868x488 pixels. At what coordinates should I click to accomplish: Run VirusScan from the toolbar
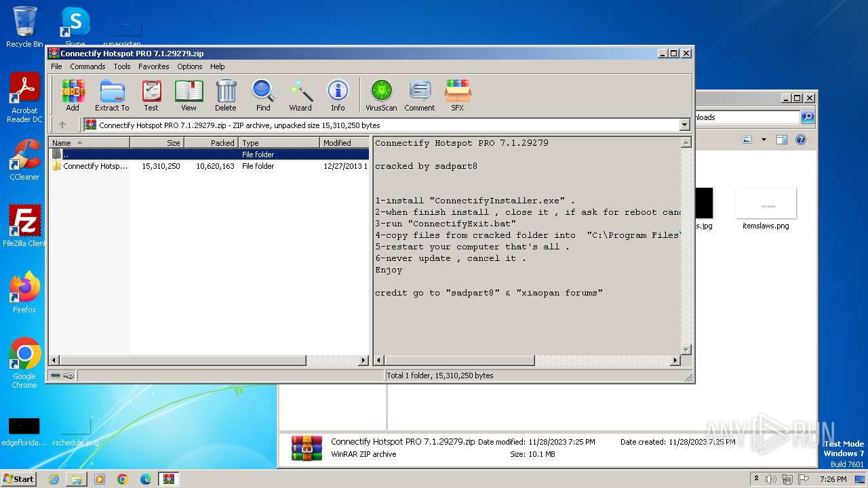click(x=381, y=95)
